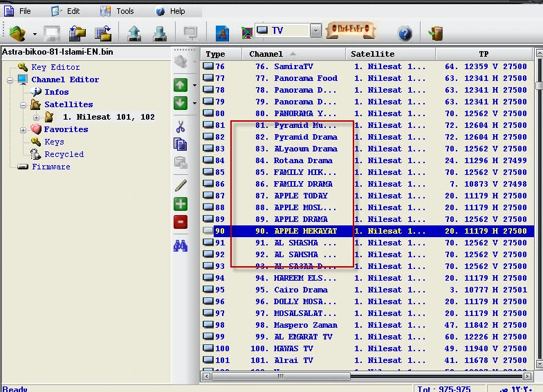The width and height of the screenshot is (543, 392).
Task: Open the dropdown arrow beside the open folder icon
Action: [x=35, y=34]
